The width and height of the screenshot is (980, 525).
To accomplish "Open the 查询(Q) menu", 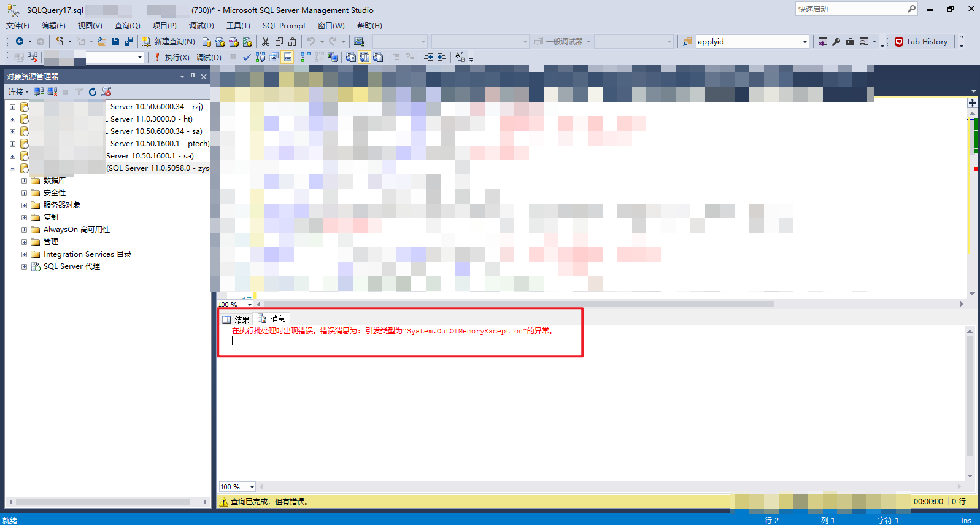I will click(128, 26).
